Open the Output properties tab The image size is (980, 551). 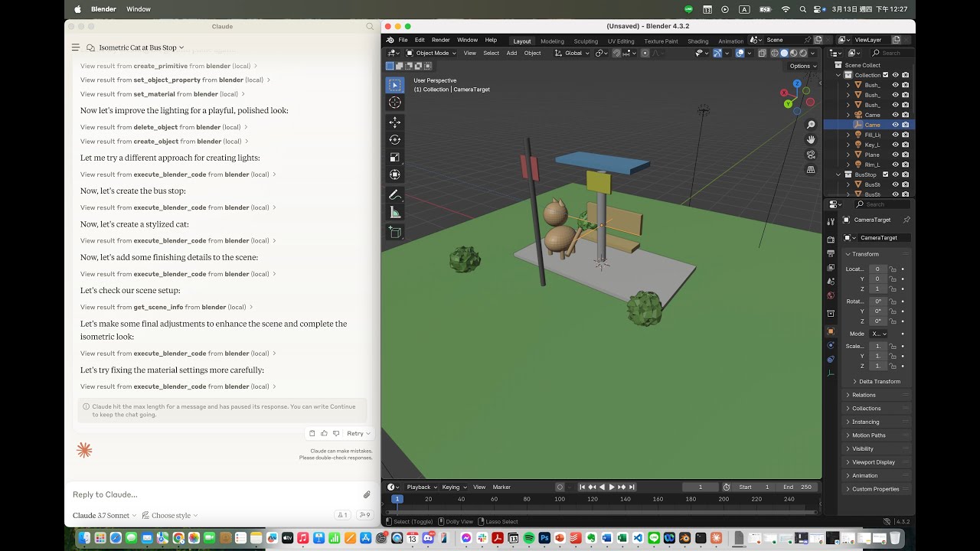(x=831, y=253)
